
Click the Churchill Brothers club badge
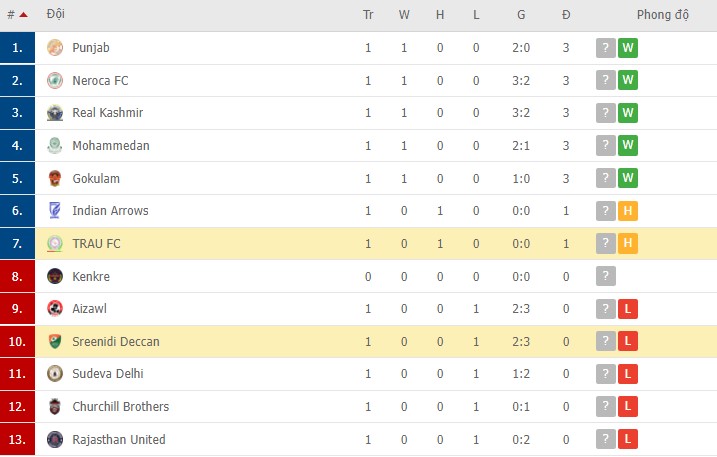(55, 407)
